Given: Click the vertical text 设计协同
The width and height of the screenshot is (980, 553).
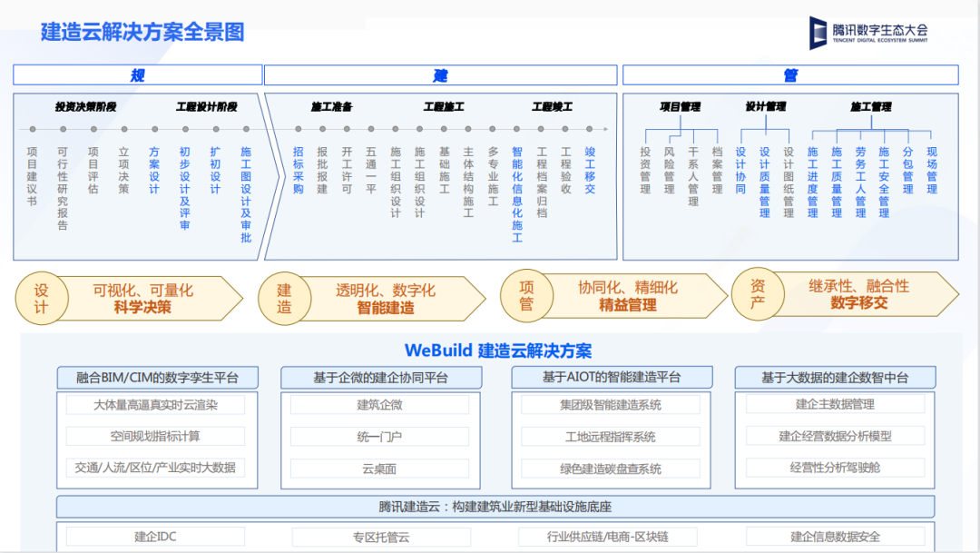Looking at the screenshot, I should 740,170.
